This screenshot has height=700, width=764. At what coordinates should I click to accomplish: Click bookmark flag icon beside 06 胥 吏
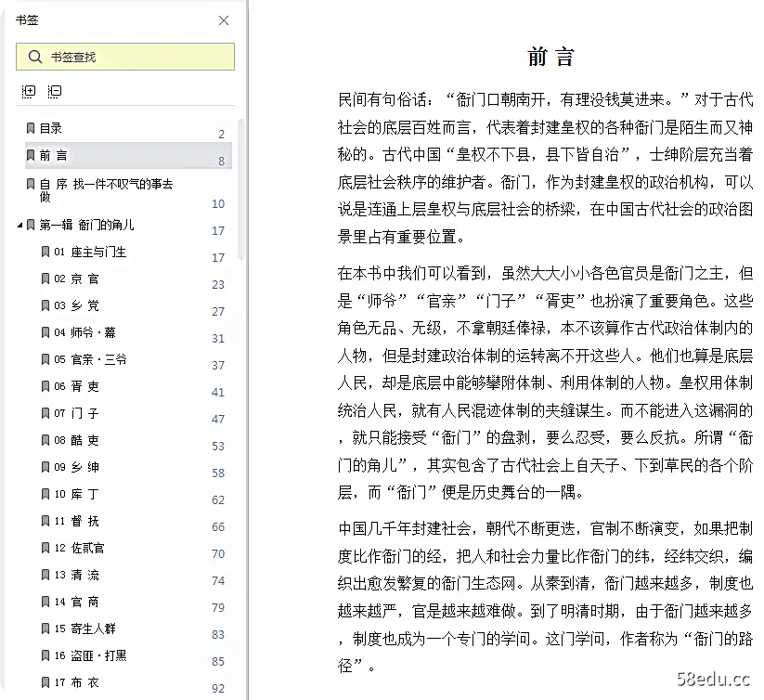pyautogui.click(x=45, y=386)
